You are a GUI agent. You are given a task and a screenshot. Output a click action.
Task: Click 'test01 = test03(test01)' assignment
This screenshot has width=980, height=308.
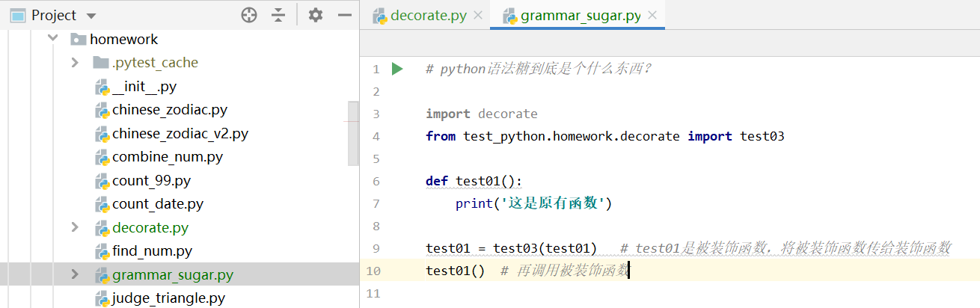511,248
